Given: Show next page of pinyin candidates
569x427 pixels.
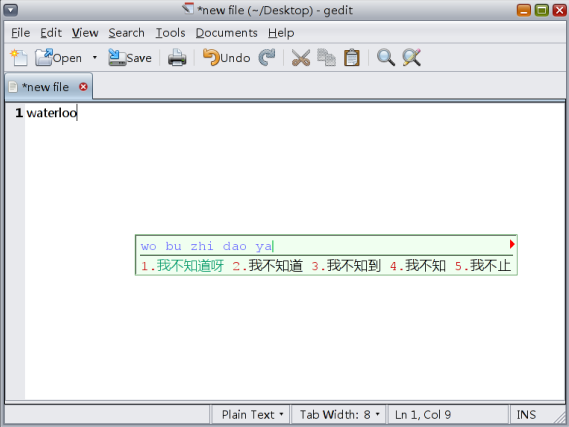Looking at the screenshot, I should coord(512,244).
